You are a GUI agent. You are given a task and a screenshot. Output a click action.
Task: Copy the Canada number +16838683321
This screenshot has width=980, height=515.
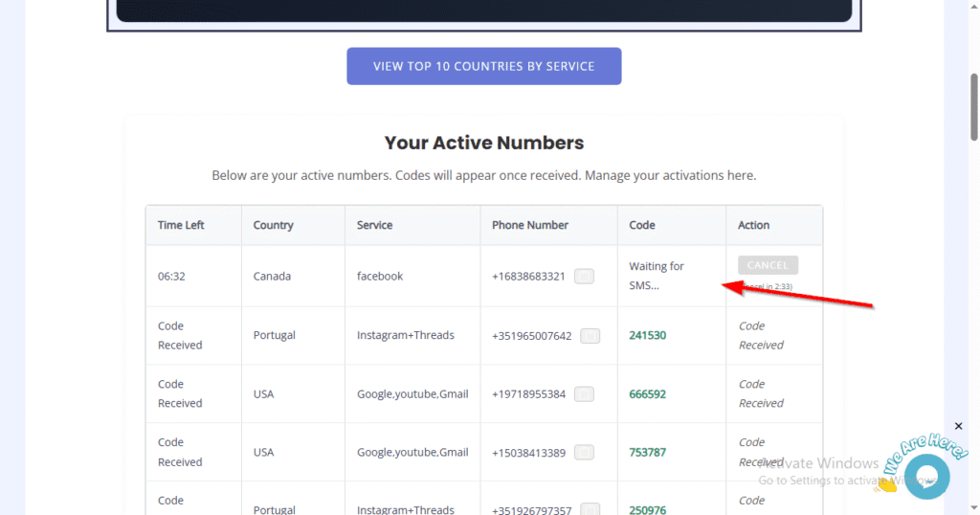click(584, 277)
